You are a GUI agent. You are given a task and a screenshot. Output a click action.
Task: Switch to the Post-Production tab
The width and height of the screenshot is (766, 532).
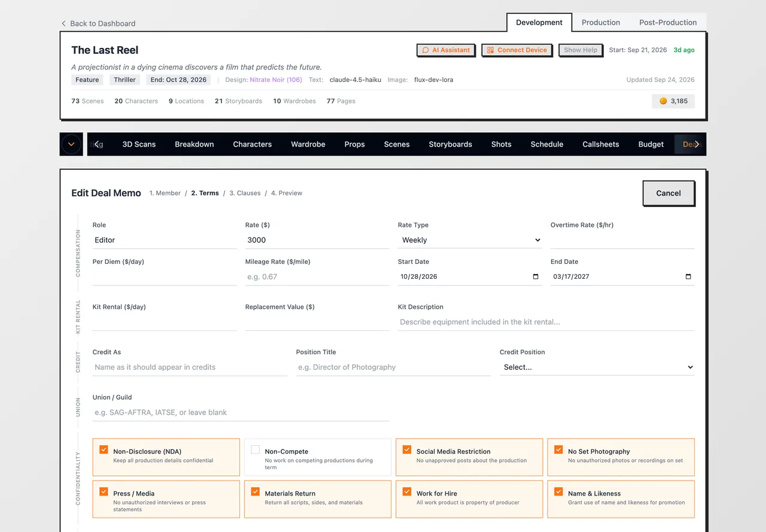pyautogui.click(x=668, y=22)
